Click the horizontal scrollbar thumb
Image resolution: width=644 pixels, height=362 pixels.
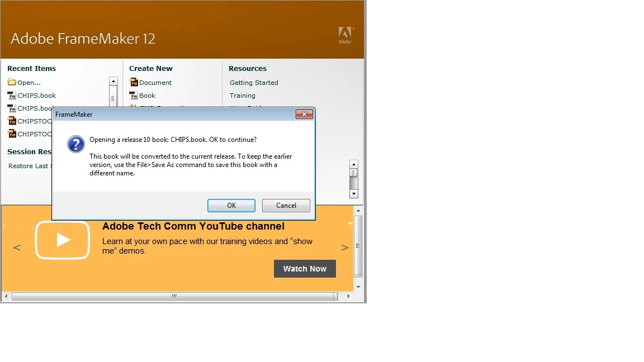click(174, 296)
